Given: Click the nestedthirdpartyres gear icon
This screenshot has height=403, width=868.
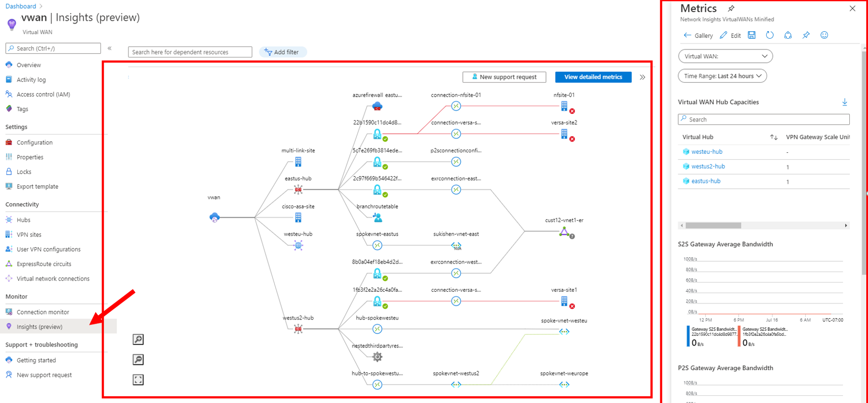Looking at the screenshot, I should click(377, 357).
